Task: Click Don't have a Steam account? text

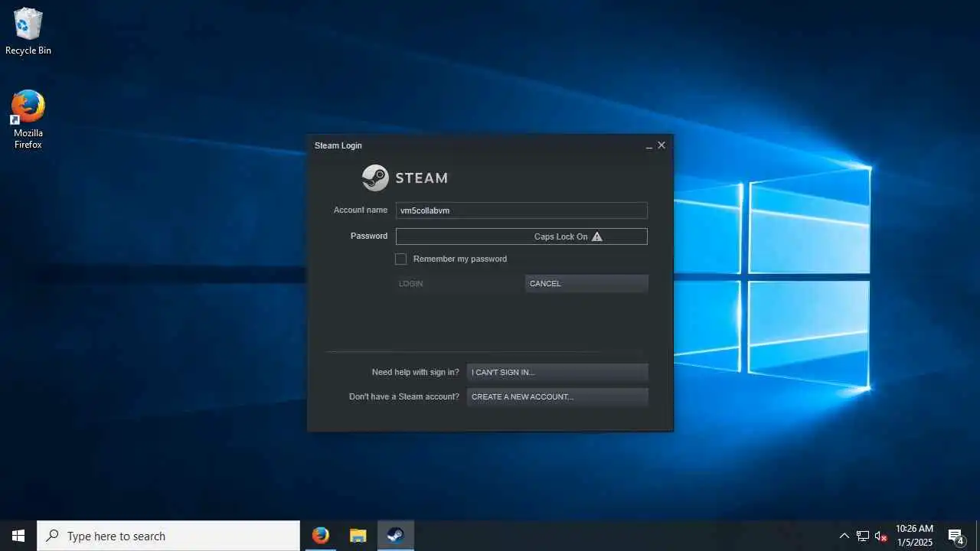Action: (x=404, y=396)
